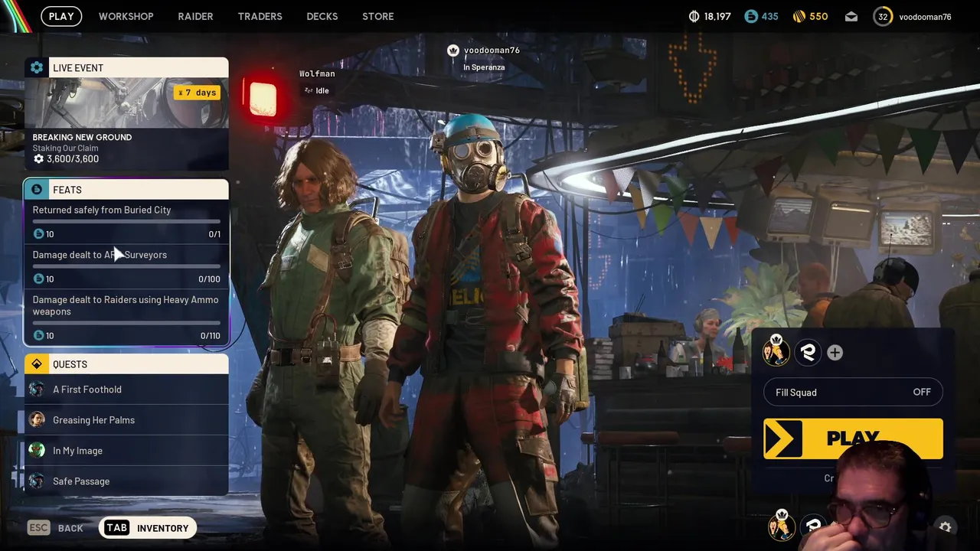The width and height of the screenshot is (980, 551).
Task: Click the Quests header icon
Action: (x=37, y=364)
